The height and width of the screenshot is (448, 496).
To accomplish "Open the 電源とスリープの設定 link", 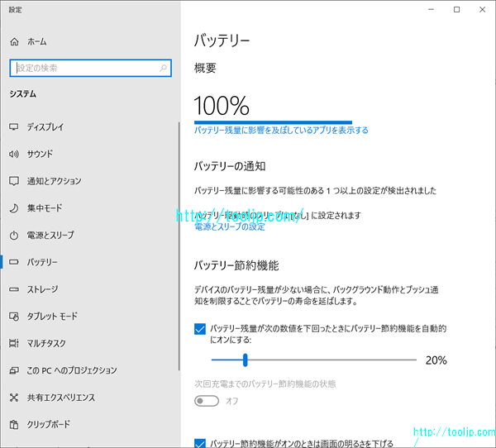I will coord(230,226).
